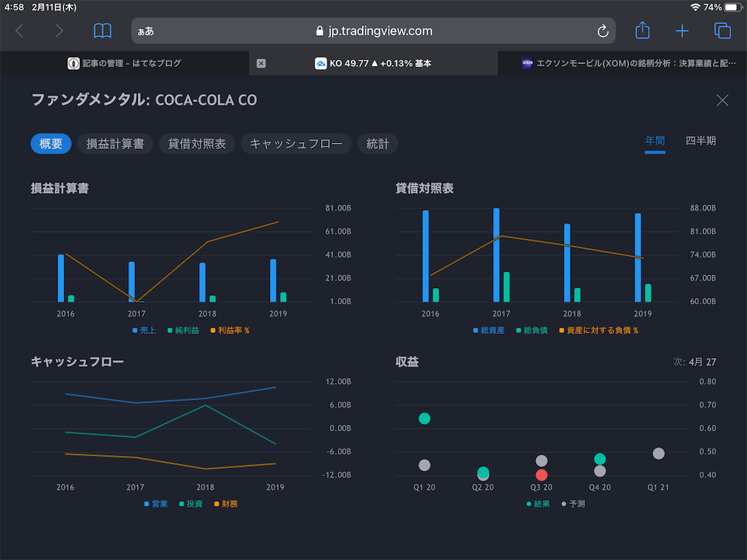This screenshot has width=747, height=560.
Task: Select the KO 49.77 tab
Action: 373,63
